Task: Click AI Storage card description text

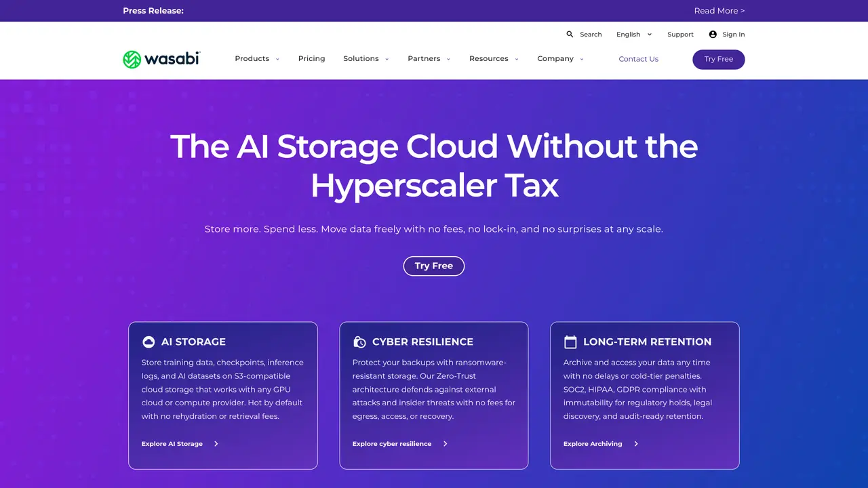Action: pos(222,390)
